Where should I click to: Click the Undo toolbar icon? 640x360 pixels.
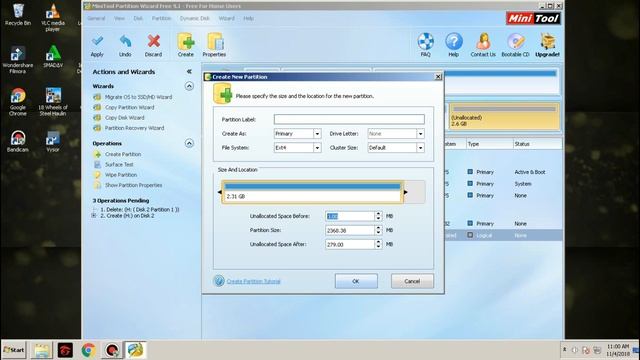pyautogui.click(x=125, y=45)
